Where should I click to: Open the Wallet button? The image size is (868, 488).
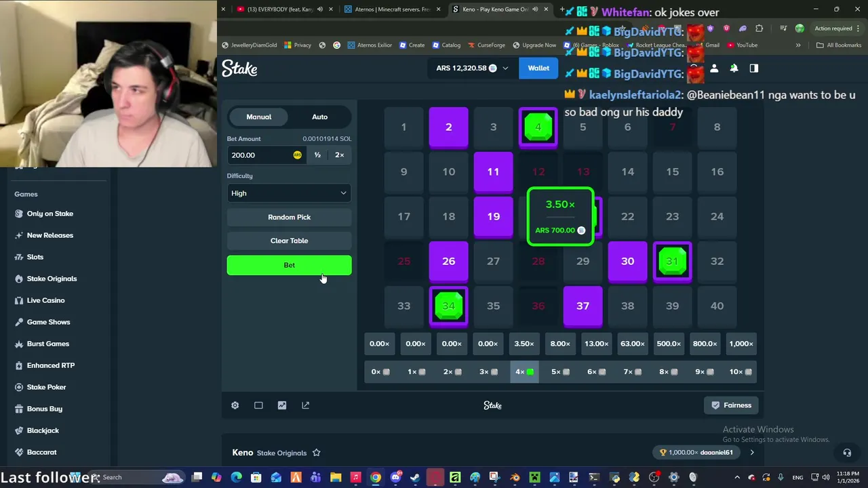click(x=538, y=68)
